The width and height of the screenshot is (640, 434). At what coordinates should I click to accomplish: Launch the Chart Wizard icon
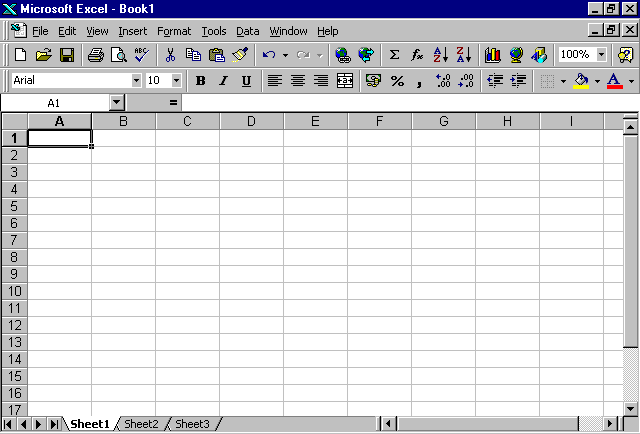[x=493, y=54]
